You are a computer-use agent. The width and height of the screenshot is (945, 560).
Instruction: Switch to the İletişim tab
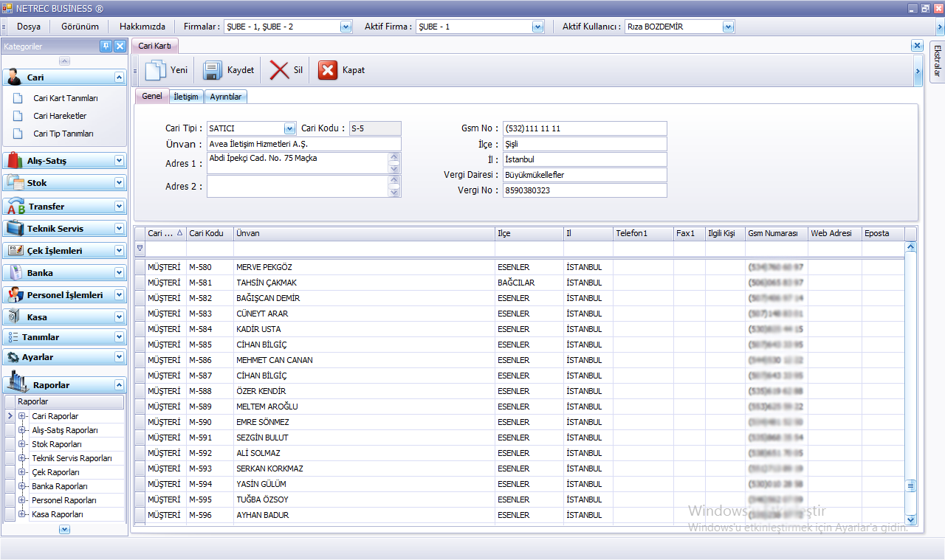186,97
